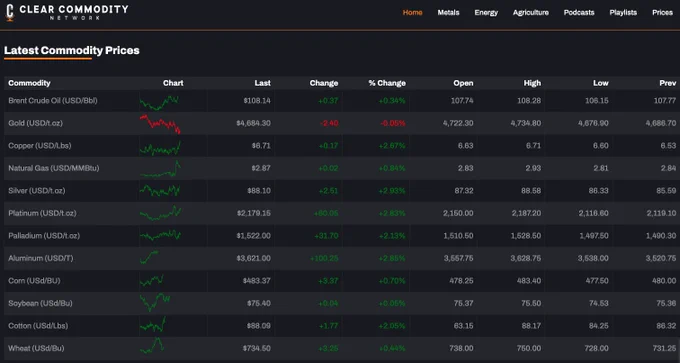View the Silver sparkline chart

pyautogui.click(x=160, y=190)
